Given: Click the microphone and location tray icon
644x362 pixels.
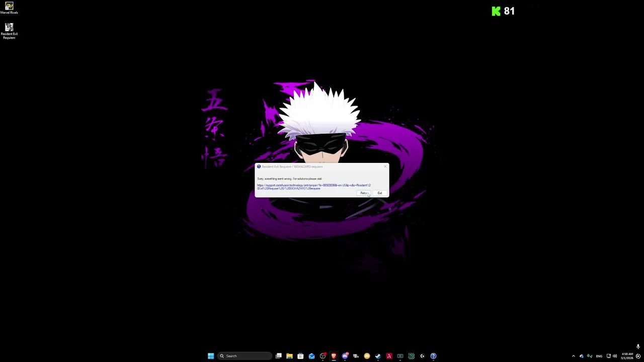Looking at the screenshot, I should point(590,356).
